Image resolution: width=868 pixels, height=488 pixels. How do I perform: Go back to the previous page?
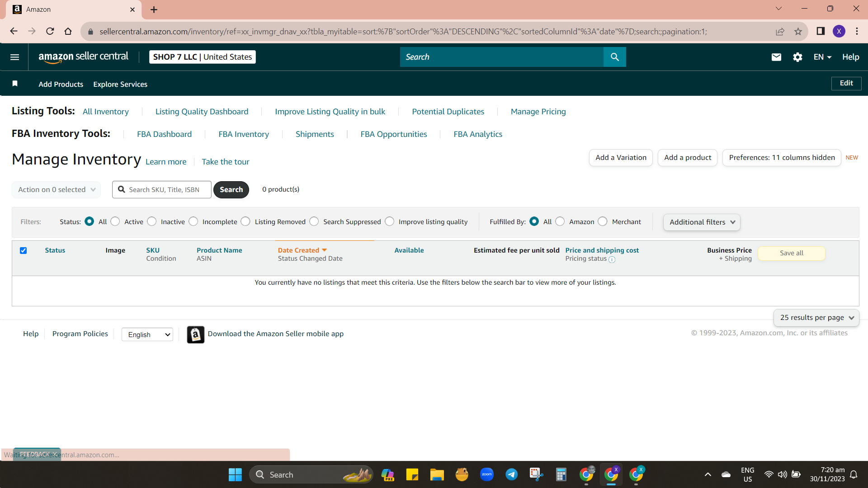click(14, 31)
